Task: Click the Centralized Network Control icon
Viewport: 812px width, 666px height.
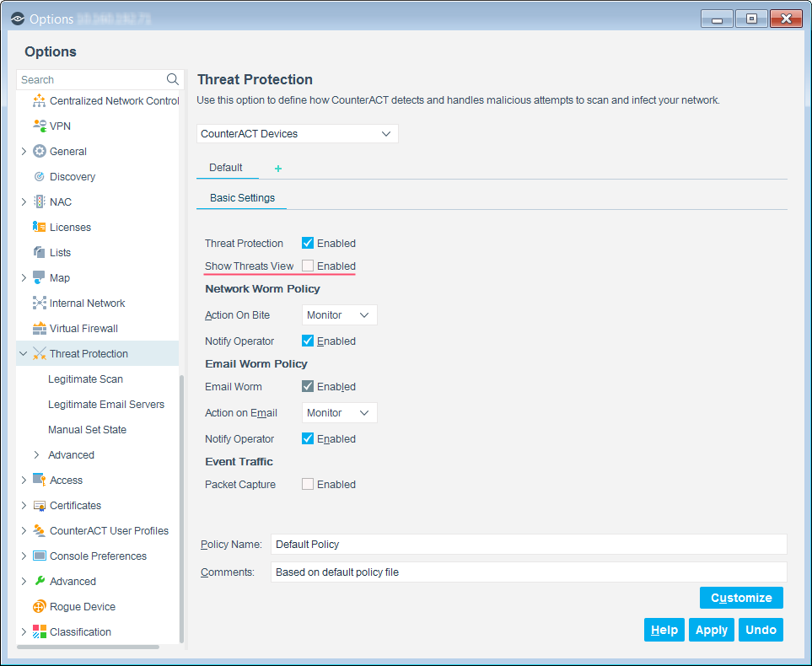Action: 40,100
